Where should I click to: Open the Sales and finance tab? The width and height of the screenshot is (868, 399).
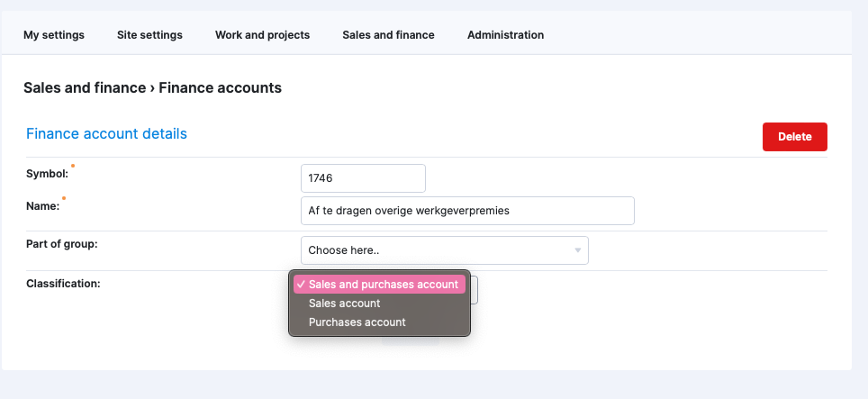tap(388, 35)
